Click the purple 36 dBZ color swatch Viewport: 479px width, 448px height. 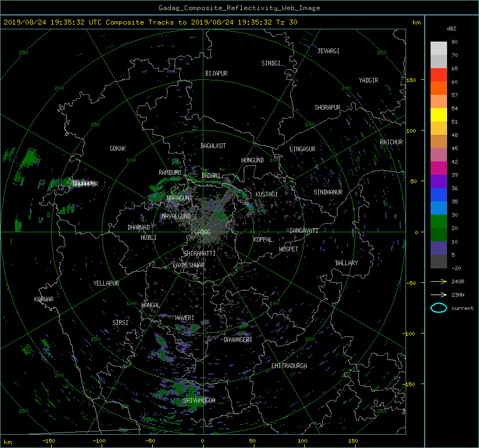[x=439, y=181]
